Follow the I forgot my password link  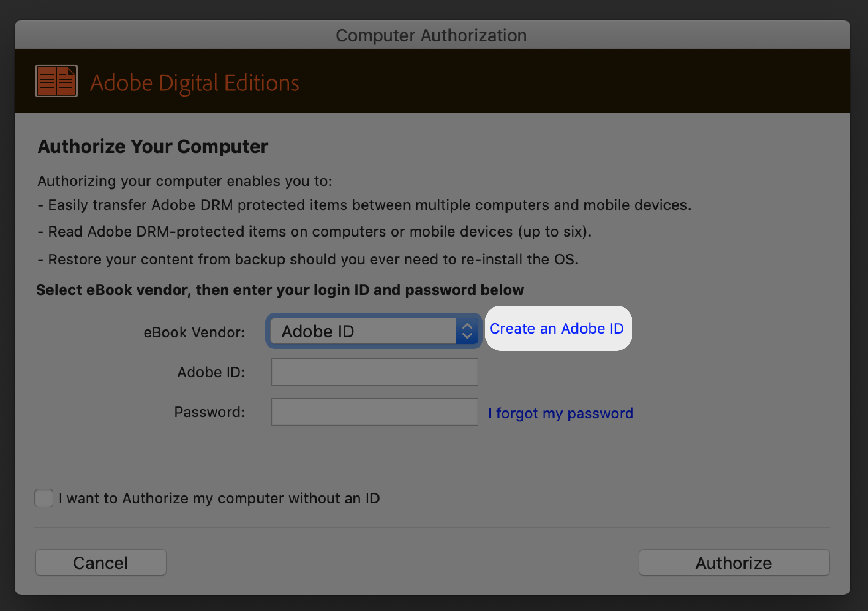point(560,413)
